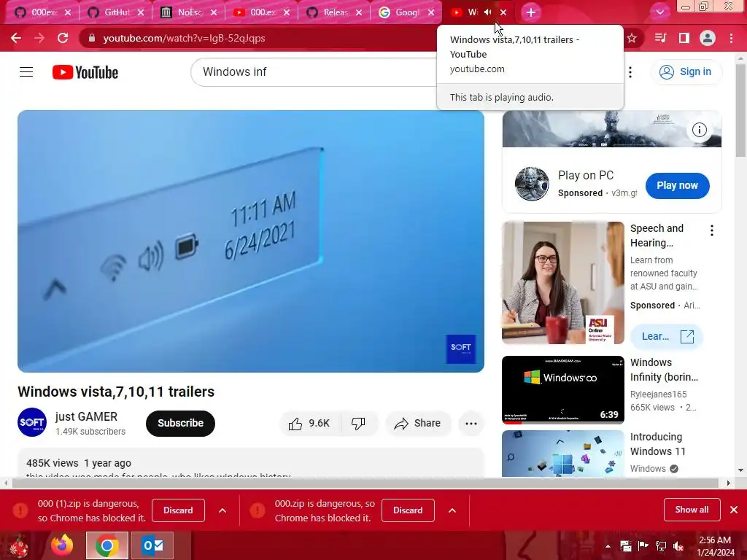
Task: Open more actions under the video
Action: pos(471,424)
